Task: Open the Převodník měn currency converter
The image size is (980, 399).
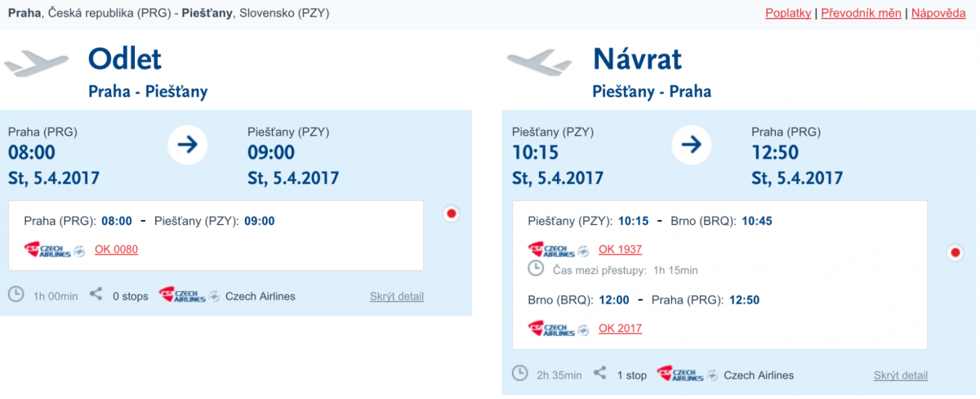Action: coord(861,13)
